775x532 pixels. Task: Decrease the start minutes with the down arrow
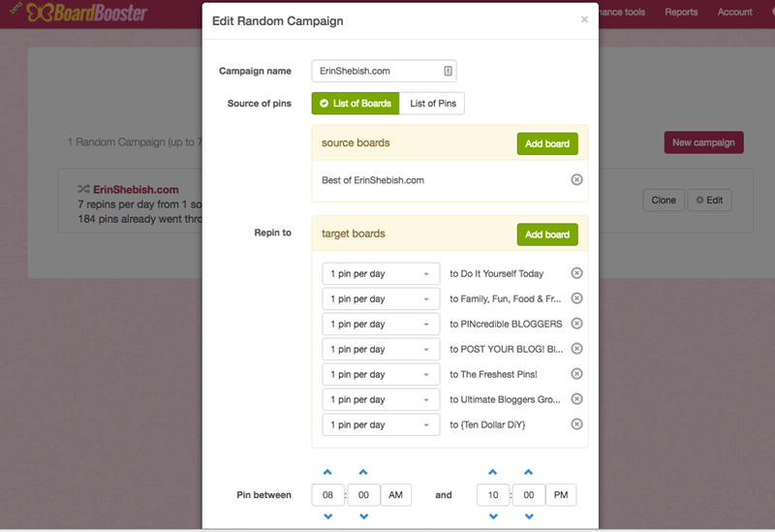tap(363, 516)
